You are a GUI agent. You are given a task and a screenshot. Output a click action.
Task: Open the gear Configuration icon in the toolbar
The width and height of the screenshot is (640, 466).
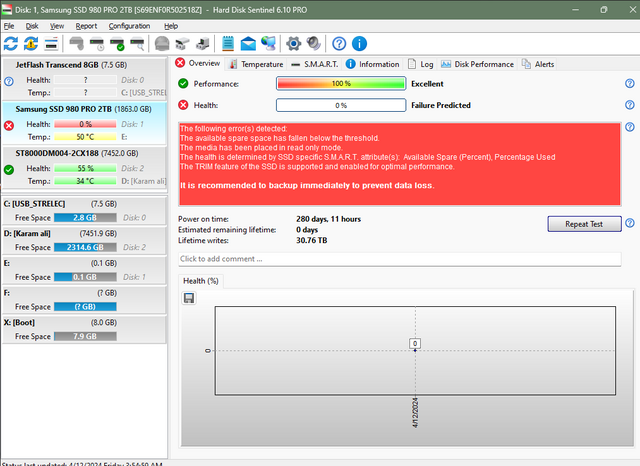tap(293, 44)
